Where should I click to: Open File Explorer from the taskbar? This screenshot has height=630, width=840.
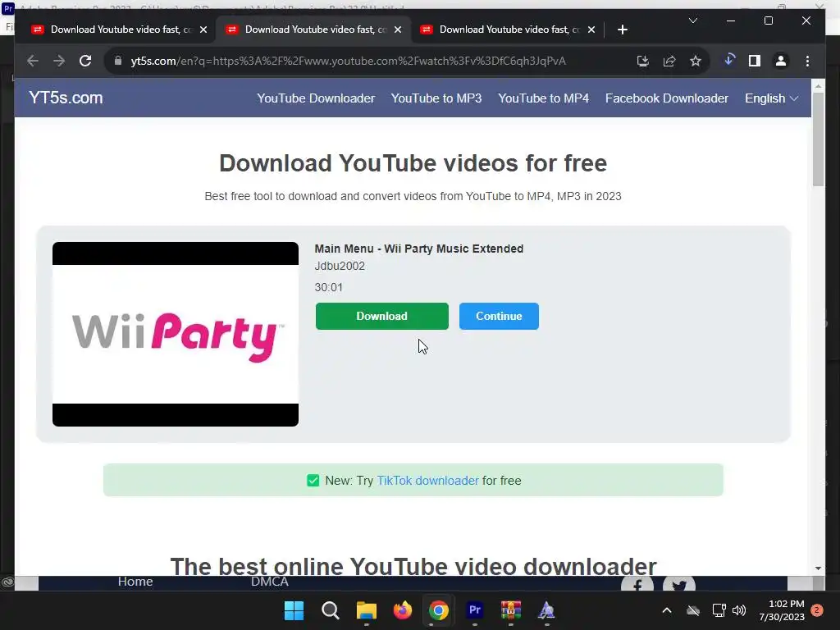(367, 610)
